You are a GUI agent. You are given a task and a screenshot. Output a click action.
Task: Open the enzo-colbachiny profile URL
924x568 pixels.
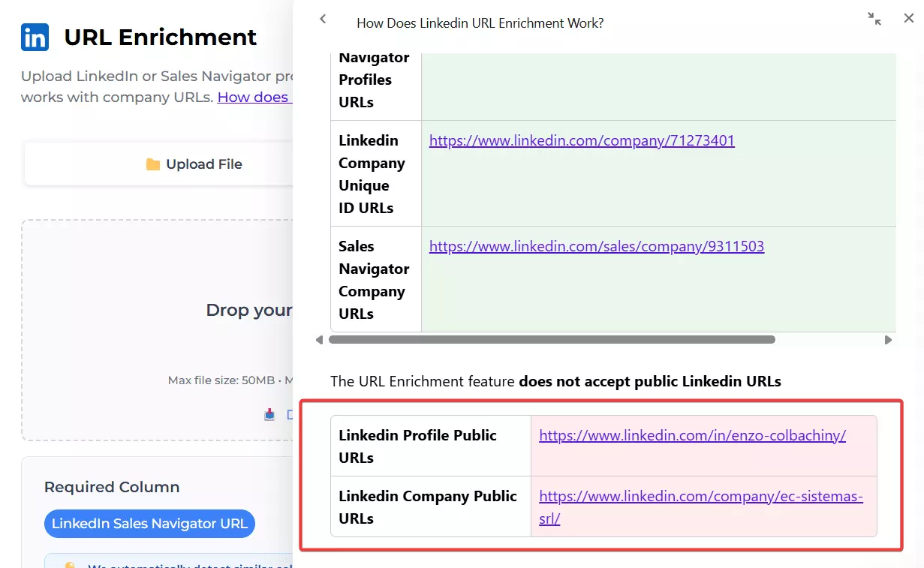(x=692, y=435)
